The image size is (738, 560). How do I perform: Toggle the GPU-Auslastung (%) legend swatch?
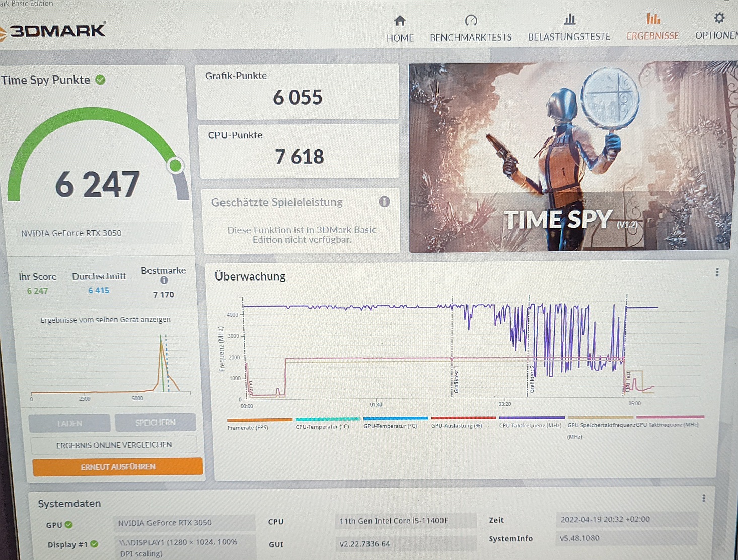pyautogui.click(x=464, y=418)
